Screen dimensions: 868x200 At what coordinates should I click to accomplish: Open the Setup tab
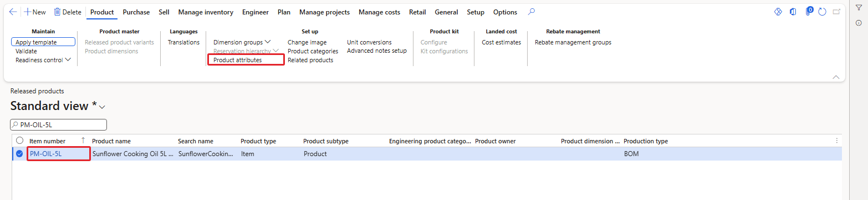coord(476,12)
